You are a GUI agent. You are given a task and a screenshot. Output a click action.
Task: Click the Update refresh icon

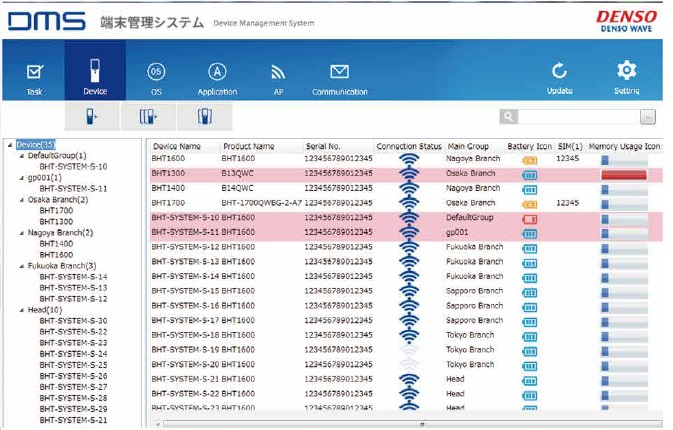[x=560, y=76]
